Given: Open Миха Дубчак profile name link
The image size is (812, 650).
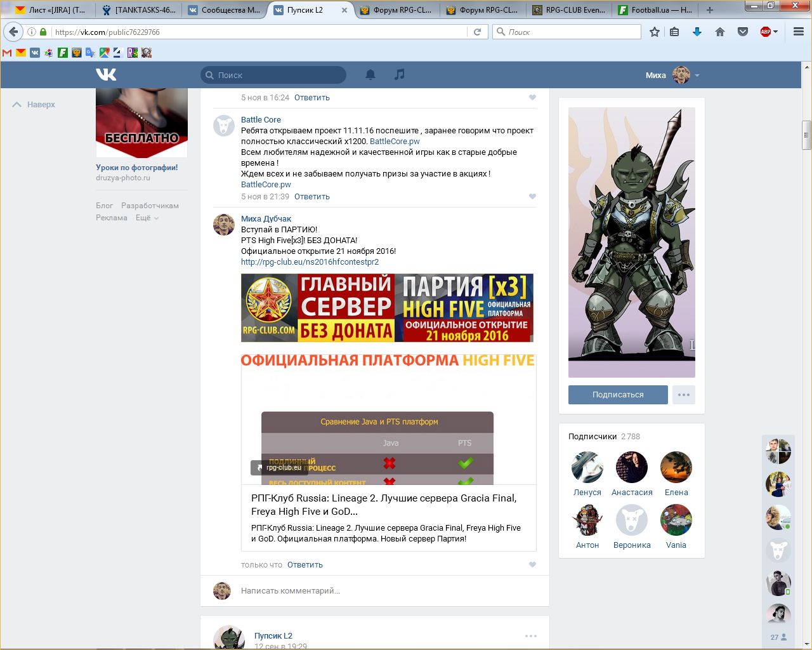Looking at the screenshot, I should pyautogui.click(x=266, y=219).
